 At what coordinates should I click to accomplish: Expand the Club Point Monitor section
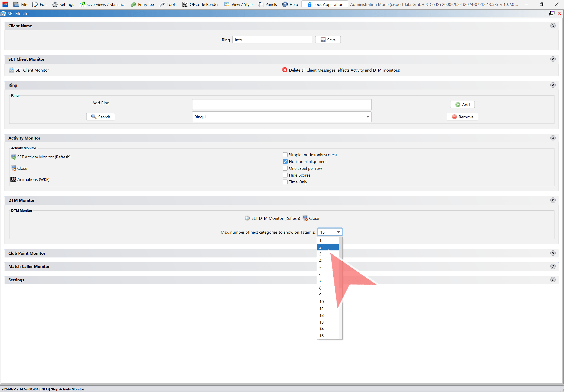(552, 253)
